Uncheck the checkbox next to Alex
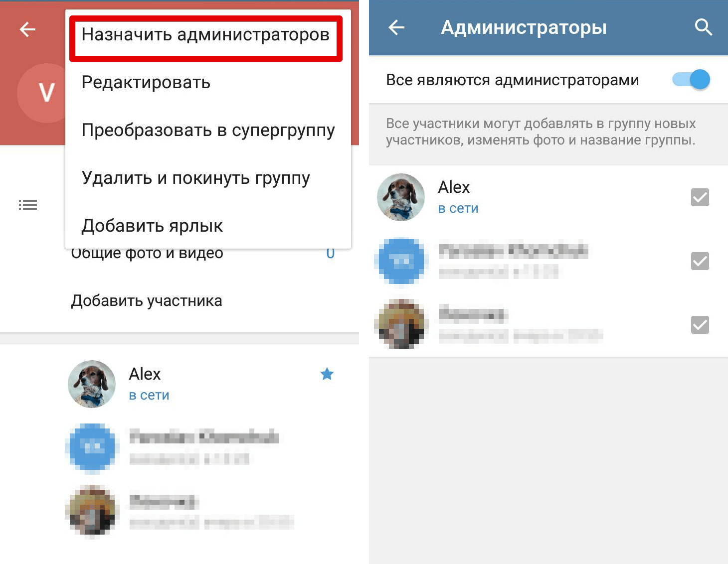The width and height of the screenshot is (728, 564). point(700,197)
